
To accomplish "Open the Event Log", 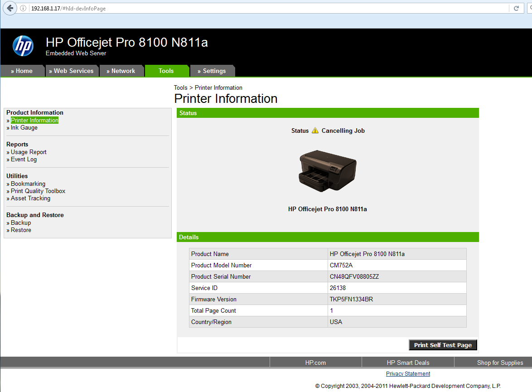I will (x=24, y=159).
